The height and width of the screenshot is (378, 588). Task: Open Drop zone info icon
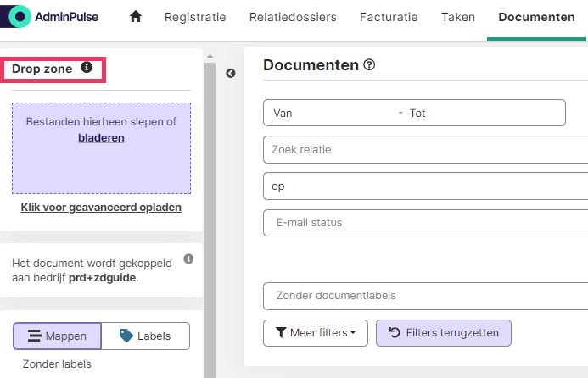point(87,68)
